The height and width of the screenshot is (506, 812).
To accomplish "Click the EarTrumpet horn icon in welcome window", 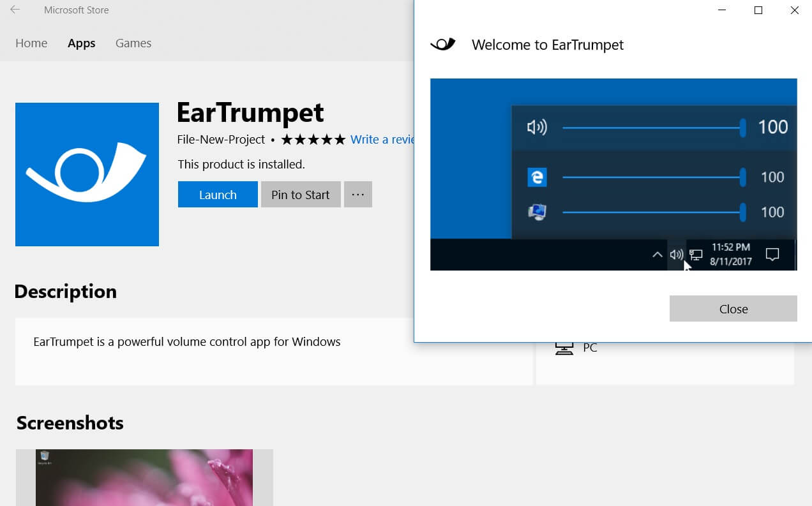I will (442, 44).
